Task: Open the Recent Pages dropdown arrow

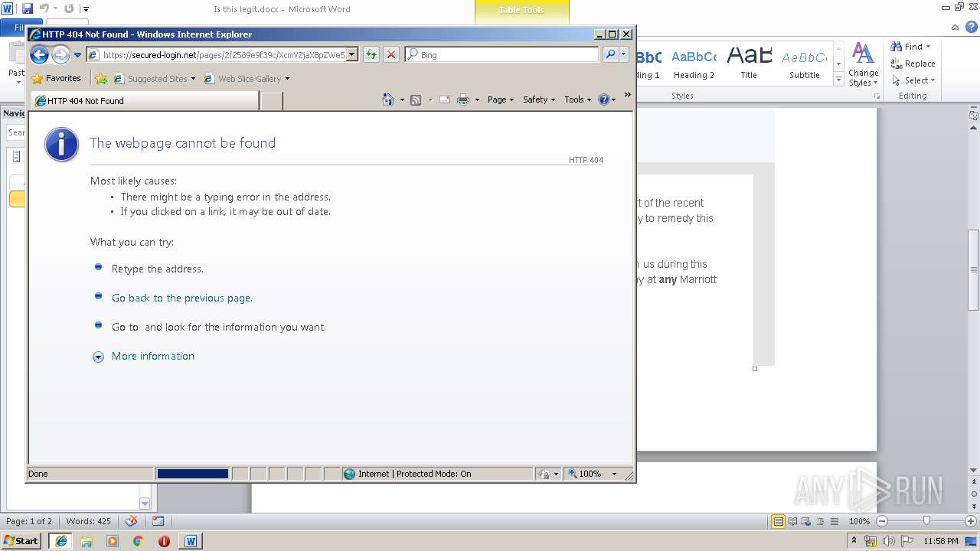Action: pos(77,55)
